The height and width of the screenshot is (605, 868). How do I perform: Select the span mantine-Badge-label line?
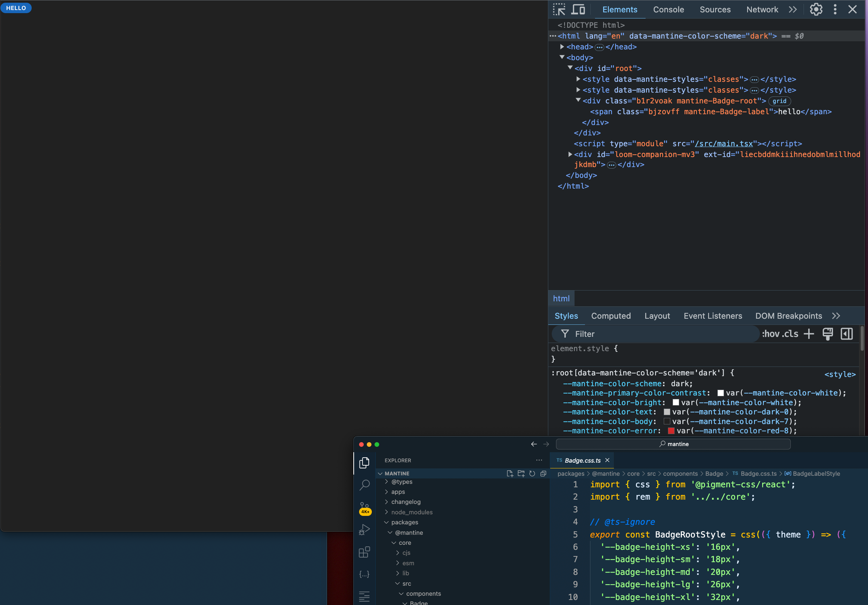[710, 112]
